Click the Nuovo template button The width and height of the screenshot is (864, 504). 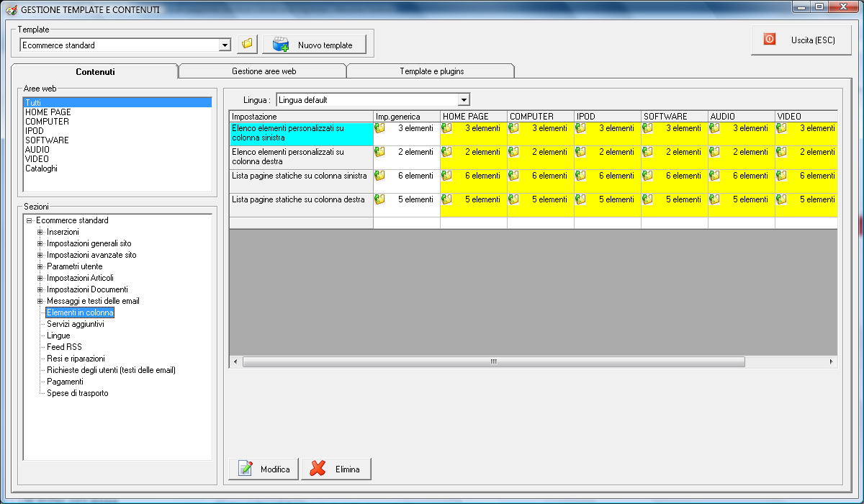[314, 45]
